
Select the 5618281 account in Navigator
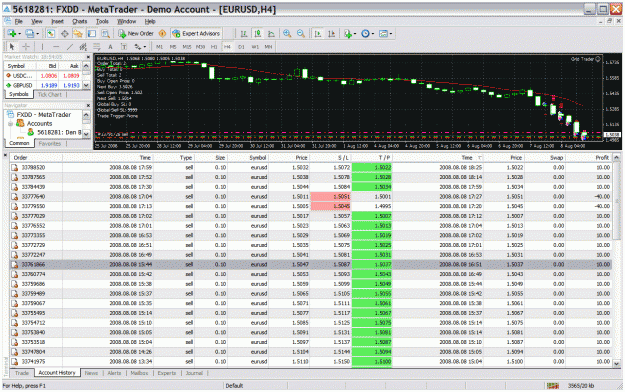[x=55, y=132]
